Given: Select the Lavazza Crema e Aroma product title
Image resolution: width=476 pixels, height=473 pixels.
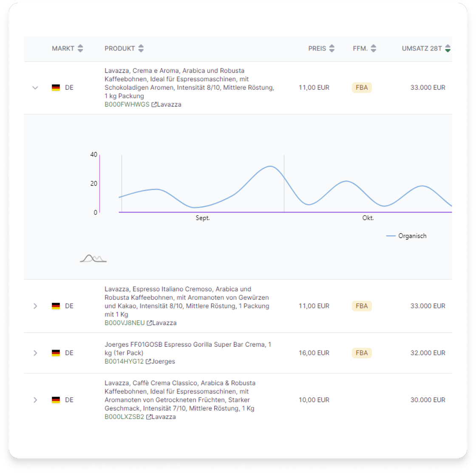Looking at the screenshot, I should (x=190, y=83).
